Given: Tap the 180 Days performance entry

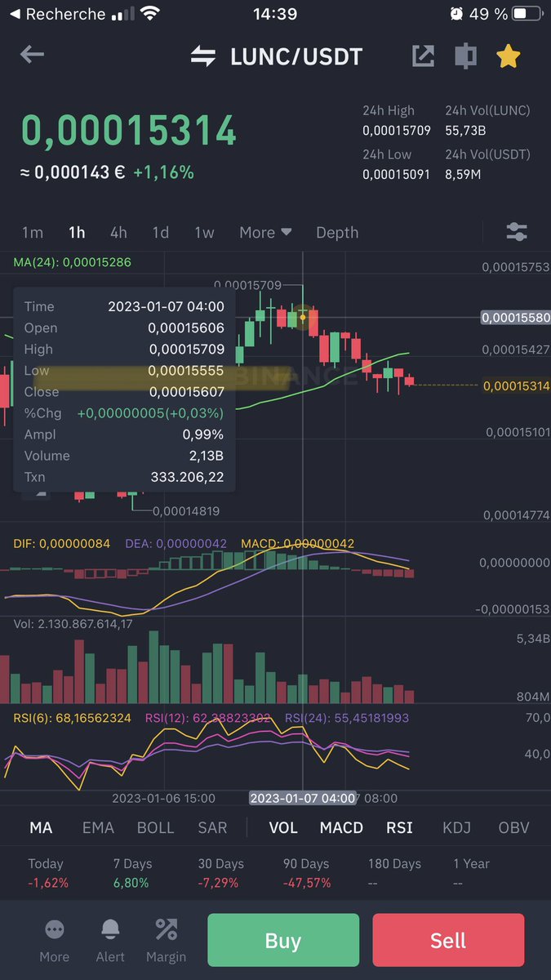Looking at the screenshot, I should click(x=394, y=873).
